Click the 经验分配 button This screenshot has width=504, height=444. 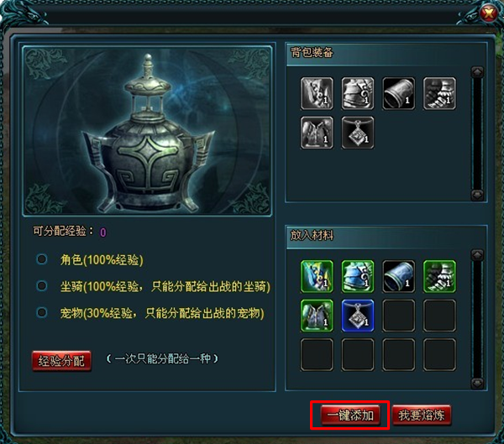point(61,361)
